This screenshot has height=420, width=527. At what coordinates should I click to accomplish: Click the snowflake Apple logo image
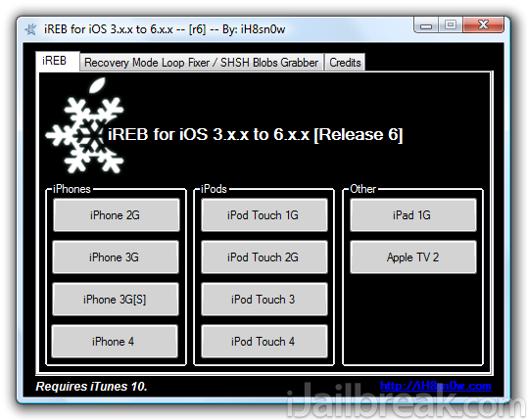(85, 126)
